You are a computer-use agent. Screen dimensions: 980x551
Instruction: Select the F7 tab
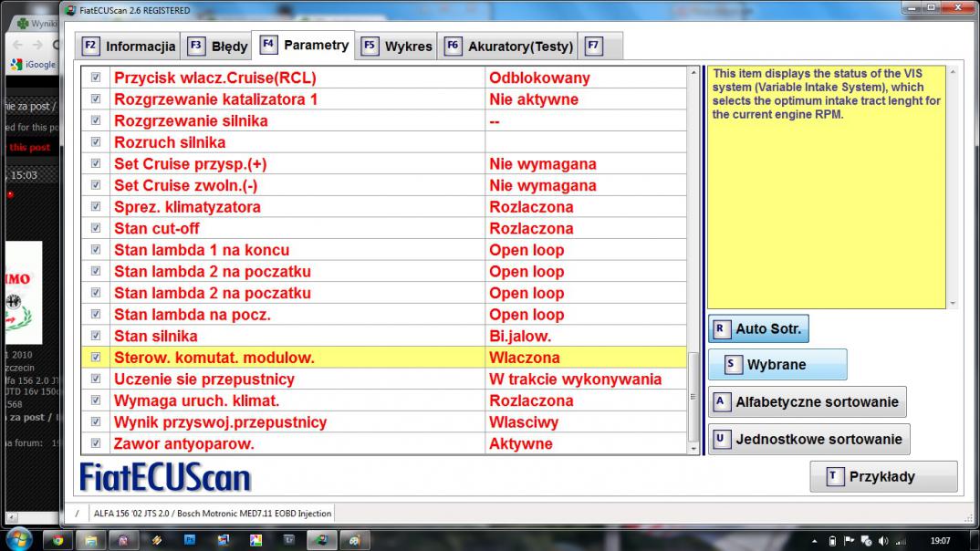600,47
